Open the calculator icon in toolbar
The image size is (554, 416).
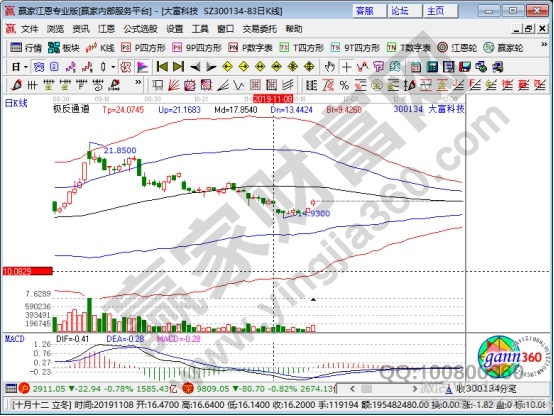(432, 66)
